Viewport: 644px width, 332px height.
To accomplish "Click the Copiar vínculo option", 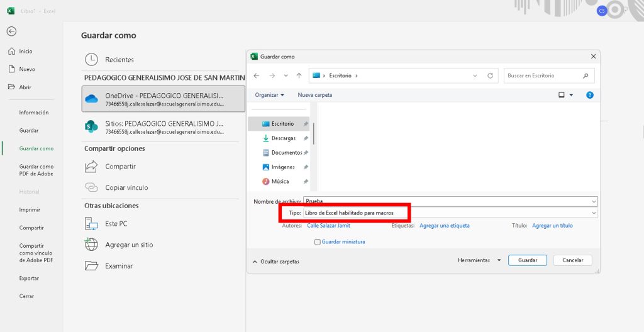I will coord(126,187).
